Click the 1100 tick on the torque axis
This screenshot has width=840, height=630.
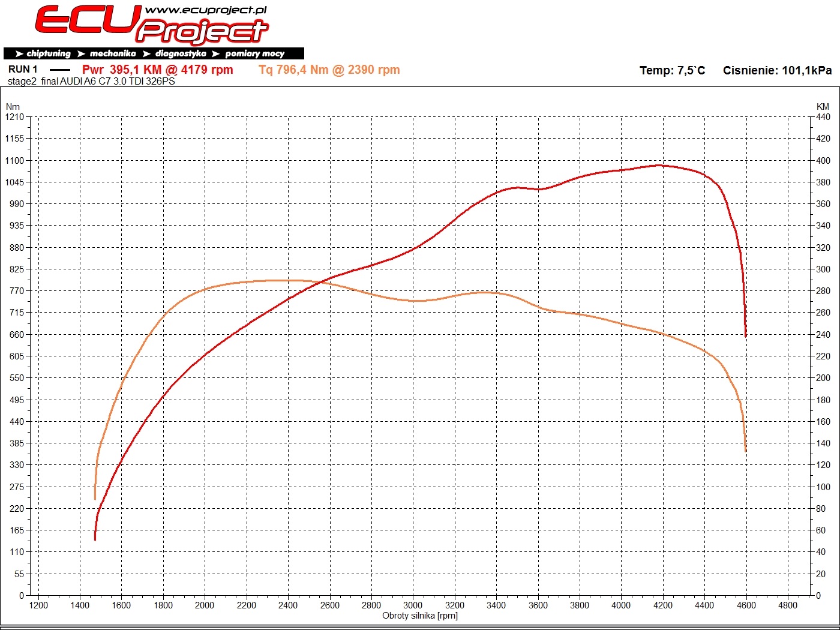pyautogui.click(x=14, y=161)
